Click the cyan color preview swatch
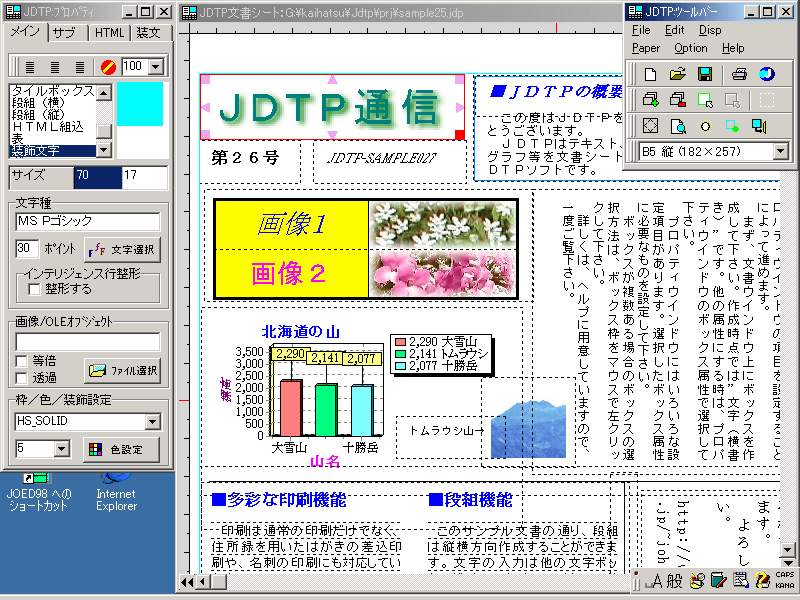This screenshot has height=600, width=800. click(140, 104)
